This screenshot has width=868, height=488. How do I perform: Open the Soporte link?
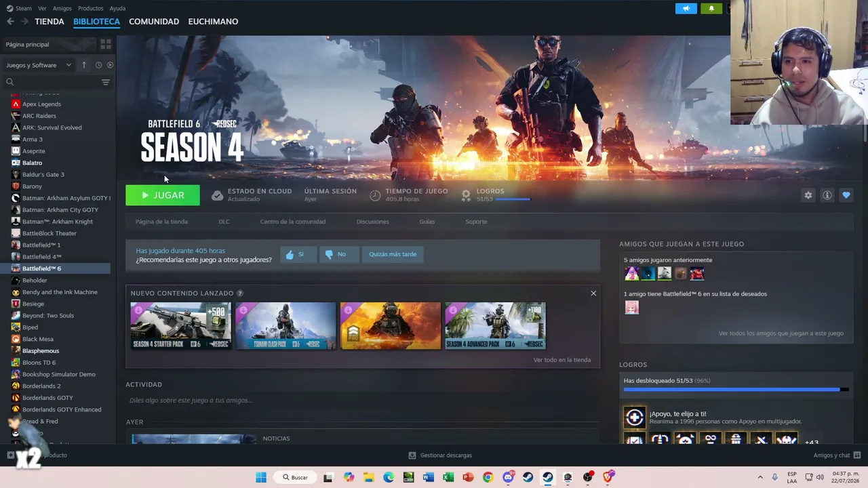click(x=476, y=222)
